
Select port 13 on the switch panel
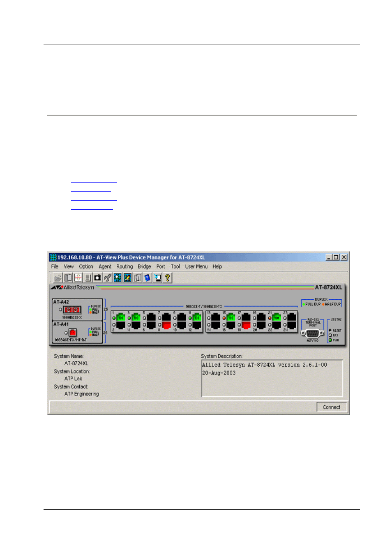pos(215,317)
